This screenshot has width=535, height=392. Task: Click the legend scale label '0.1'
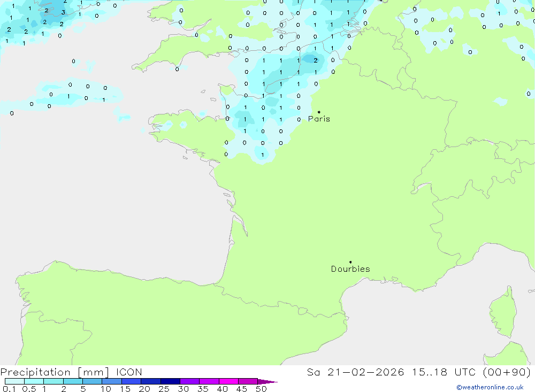[9, 389]
